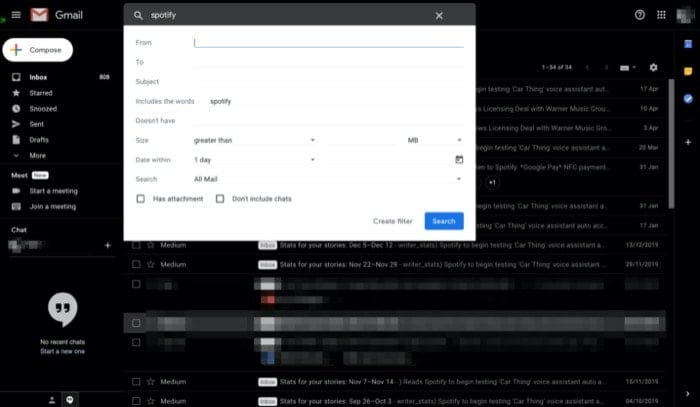Open the Search All Mail dropdown
Image resolution: width=700 pixels, height=407 pixels.
[x=328, y=179]
